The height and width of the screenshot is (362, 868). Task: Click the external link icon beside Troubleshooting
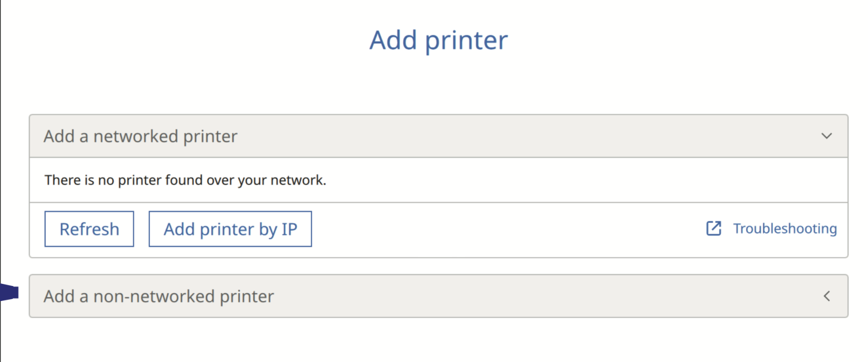coord(714,228)
